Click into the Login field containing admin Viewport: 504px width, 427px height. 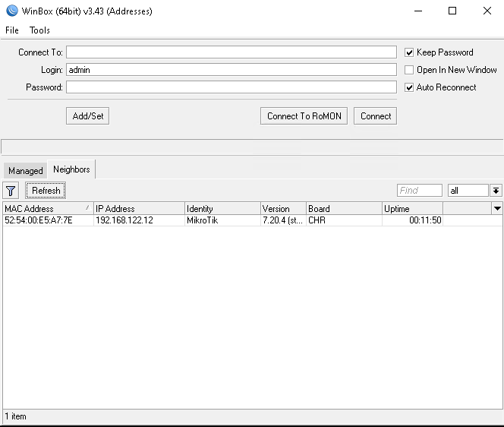click(x=232, y=70)
